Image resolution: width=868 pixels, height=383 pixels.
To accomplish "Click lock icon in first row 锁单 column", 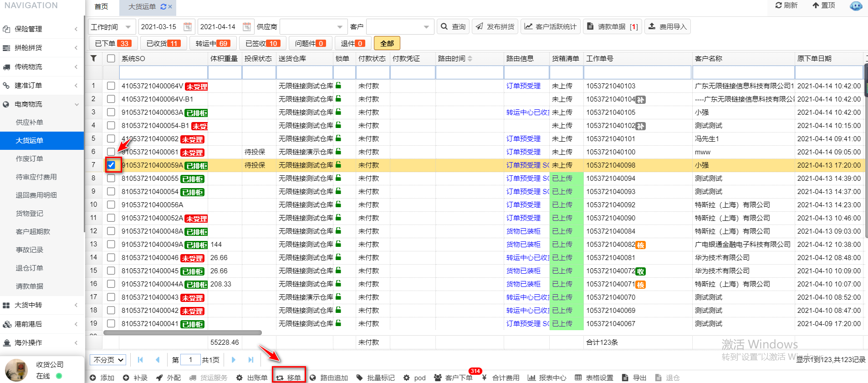I will [338, 86].
